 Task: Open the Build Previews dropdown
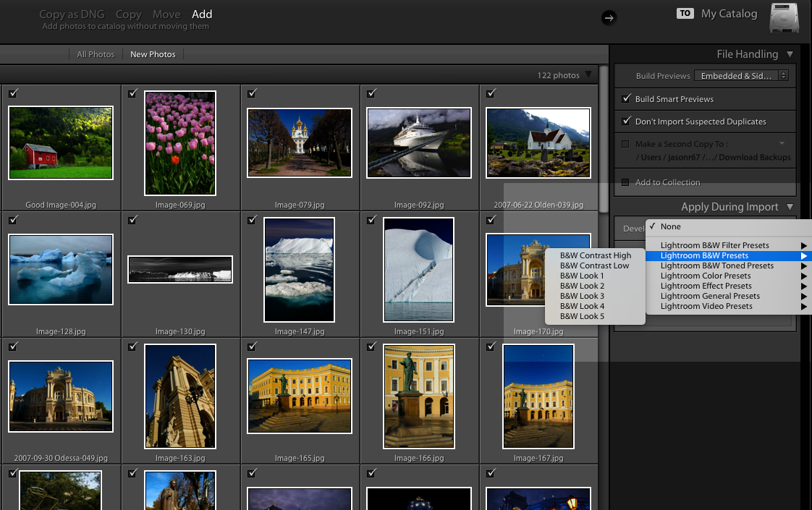point(741,75)
